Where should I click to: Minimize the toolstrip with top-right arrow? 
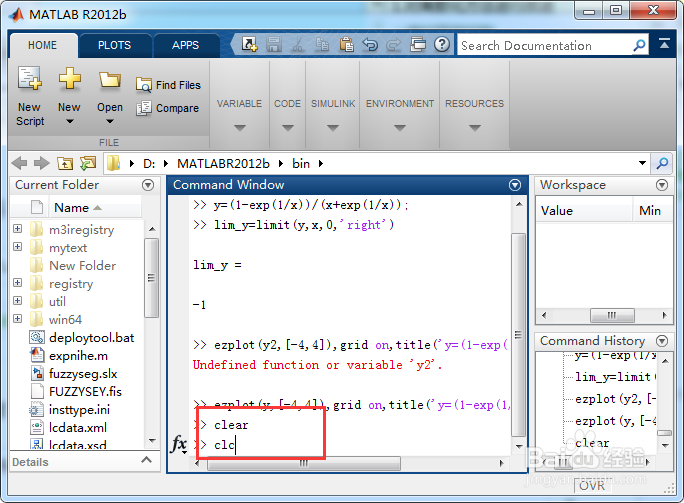pyautogui.click(x=664, y=43)
